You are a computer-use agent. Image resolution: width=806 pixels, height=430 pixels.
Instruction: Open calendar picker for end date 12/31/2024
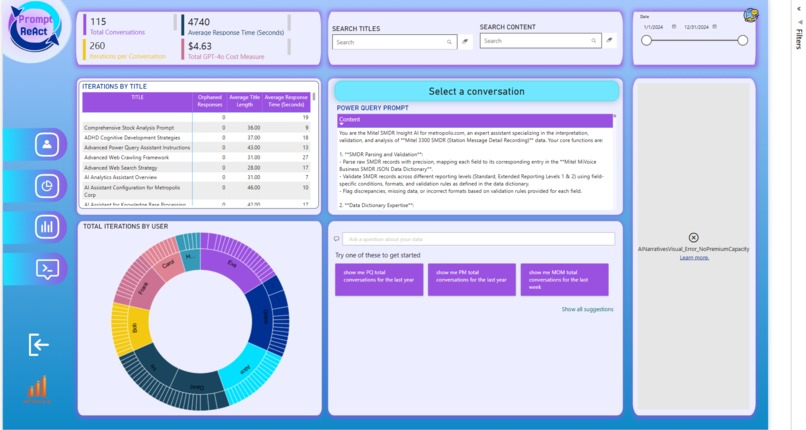tap(715, 27)
